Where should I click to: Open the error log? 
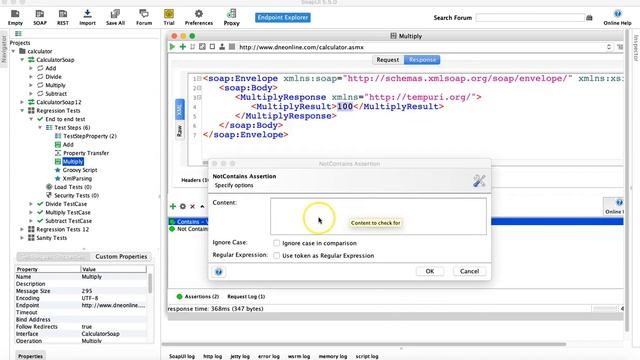click(x=269, y=356)
